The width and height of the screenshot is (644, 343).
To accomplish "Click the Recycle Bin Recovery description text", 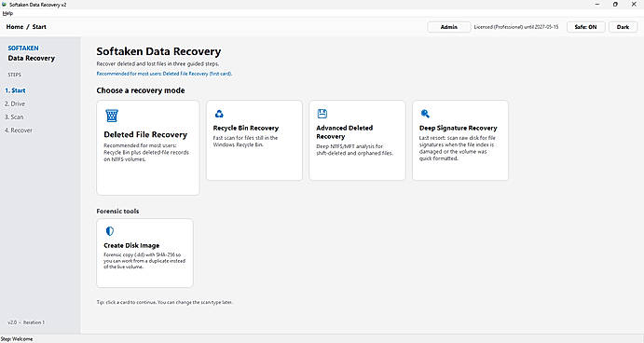I will coord(246,142).
